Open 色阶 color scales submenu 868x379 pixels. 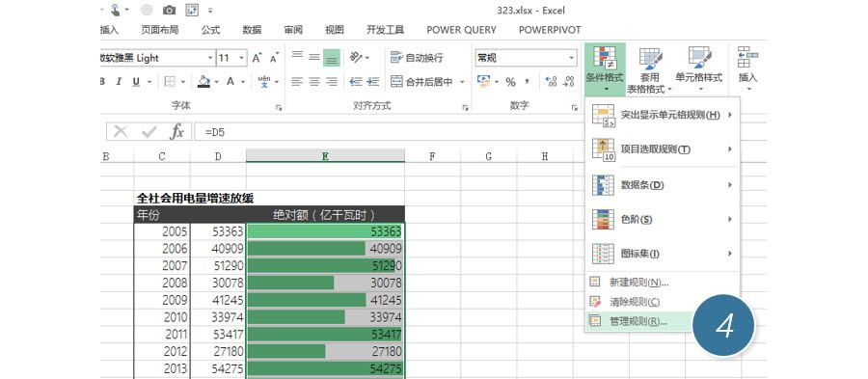(x=663, y=219)
